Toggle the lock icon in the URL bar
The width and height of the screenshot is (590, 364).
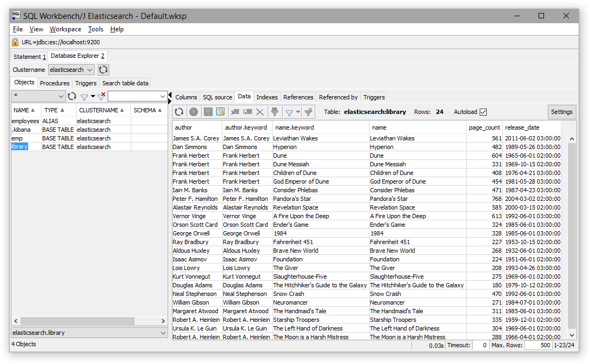pyautogui.click(x=15, y=42)
